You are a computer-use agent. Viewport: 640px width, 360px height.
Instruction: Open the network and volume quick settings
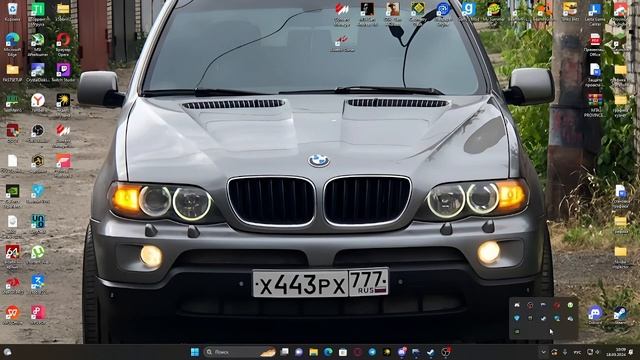click(593, 352)
